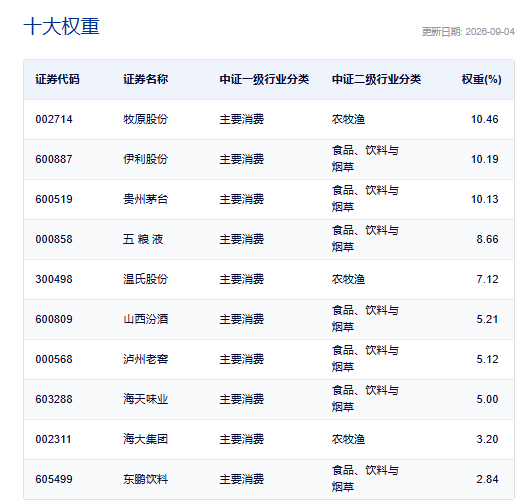532x504 pixels.
Task: Click the 十大权重 heading
Action: tap(61, 26)
